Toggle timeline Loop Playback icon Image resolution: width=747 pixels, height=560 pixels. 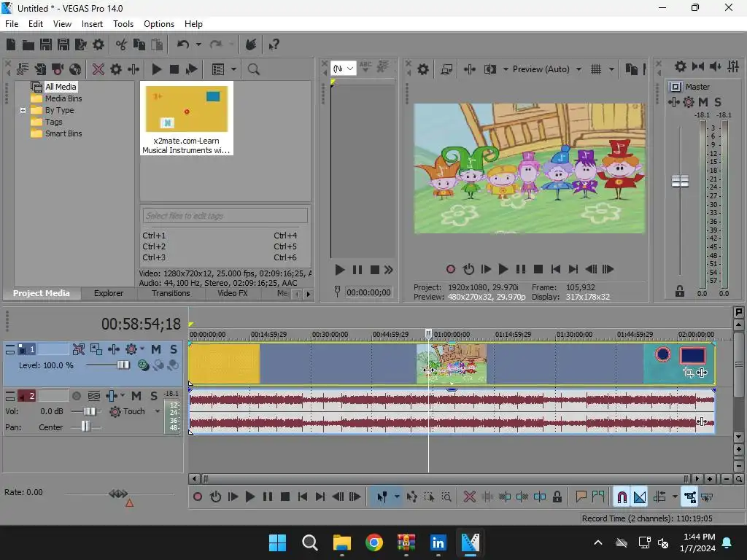point(215,497)
